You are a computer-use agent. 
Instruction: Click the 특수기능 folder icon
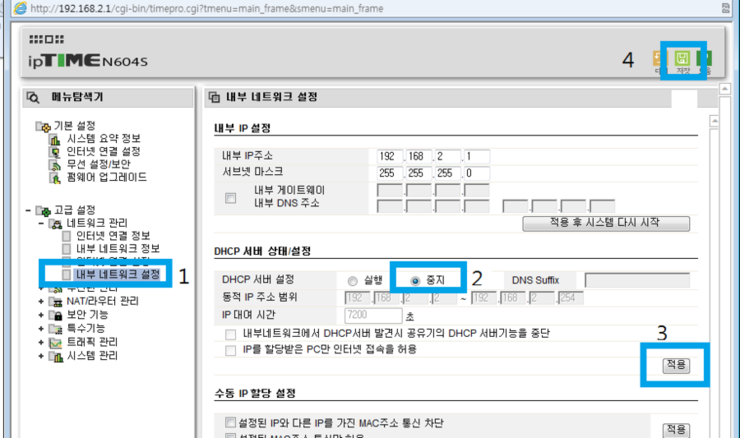pos(55,328)
